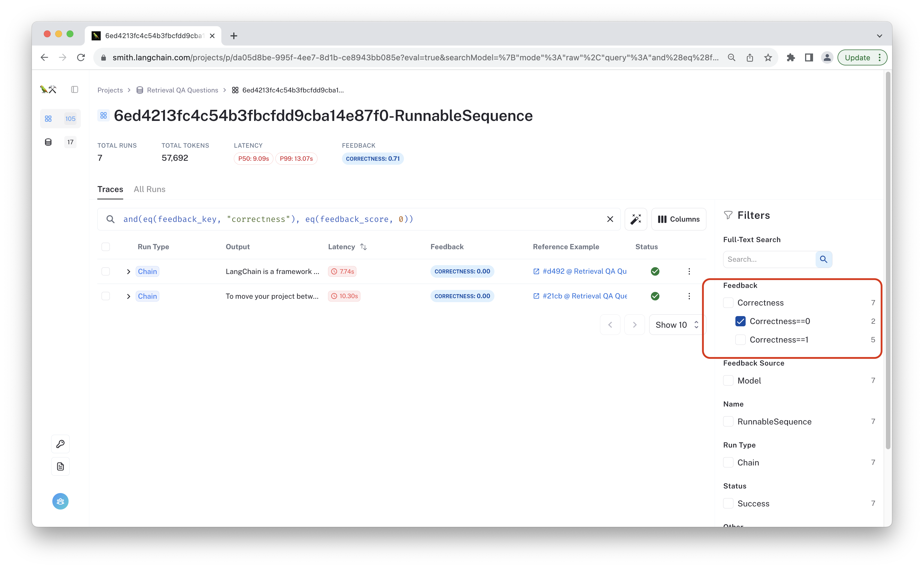Viewport: 924px width, 569px height.
Task: Check the Model feedback source filter
Action: tap(728, 380)
